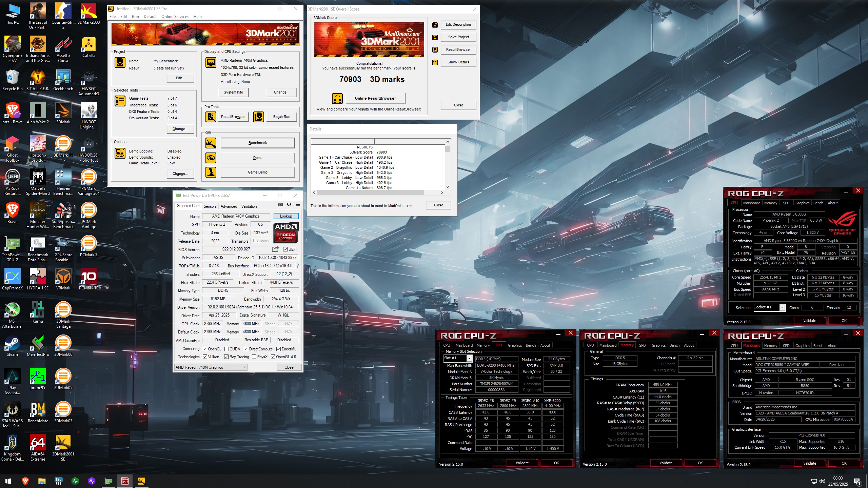This screenshot has width=868, height=488.
Task: Open the AMD Radeon 740M Graphics GPU dropdown
Action: [211, 367]
